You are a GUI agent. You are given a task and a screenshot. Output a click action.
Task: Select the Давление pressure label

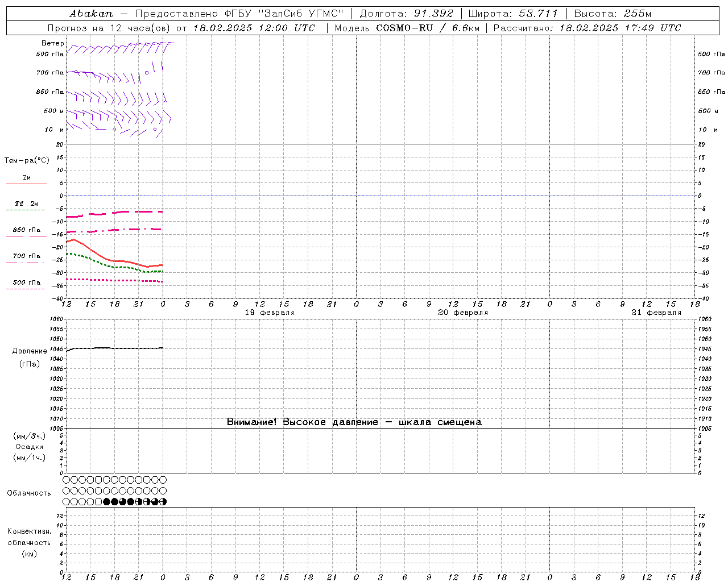[x=30, y=351]
